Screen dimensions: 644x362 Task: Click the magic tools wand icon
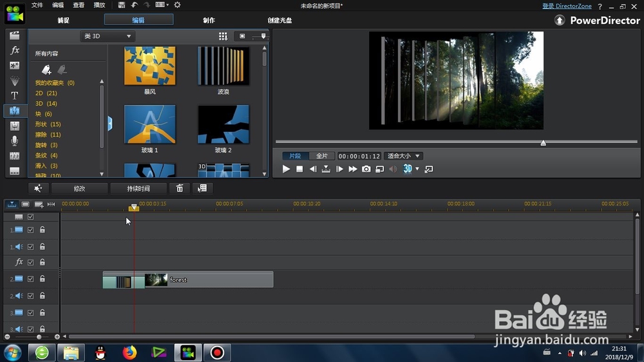(x=38, y=188)
